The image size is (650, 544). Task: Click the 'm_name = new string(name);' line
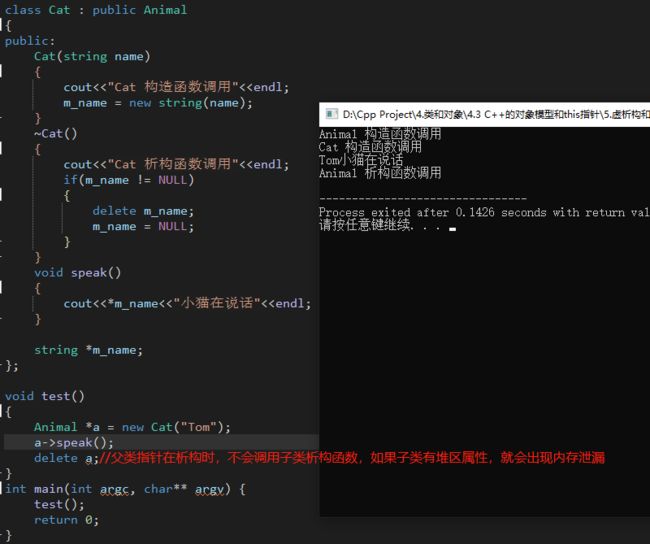point(158,103)
